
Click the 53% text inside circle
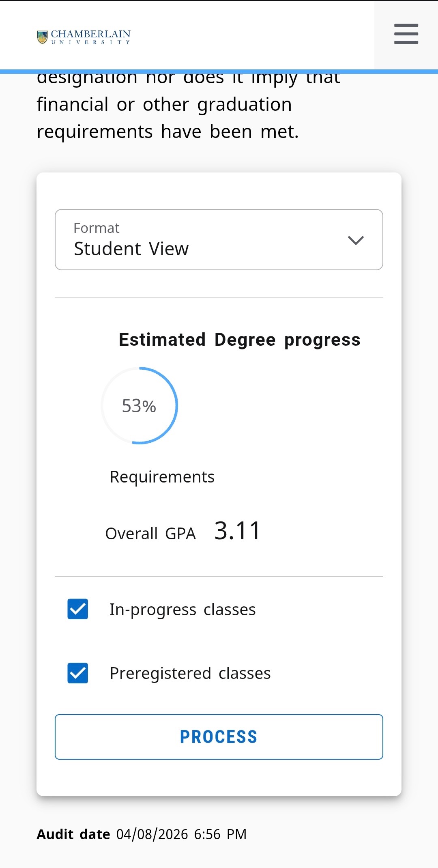tap(139, 406)
